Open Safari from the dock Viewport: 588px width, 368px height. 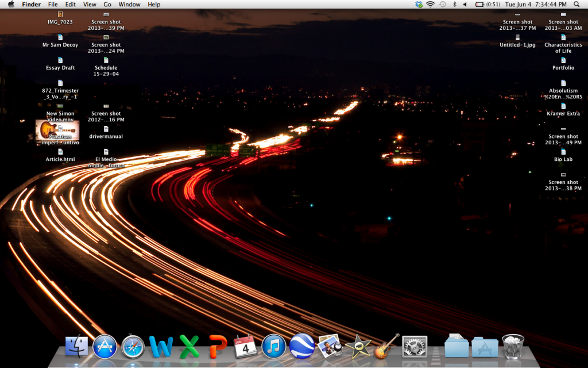(133, 347)
